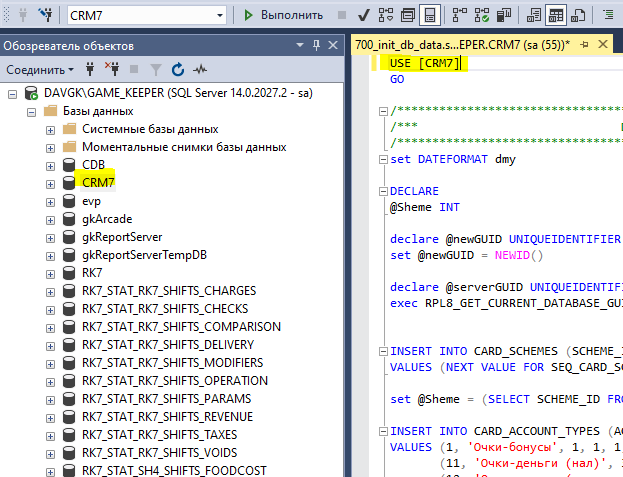Click the server icon next to DAVGK\GAME_KEEPER
The width and height of the screenshot is (623, 477).
[31, 93]
